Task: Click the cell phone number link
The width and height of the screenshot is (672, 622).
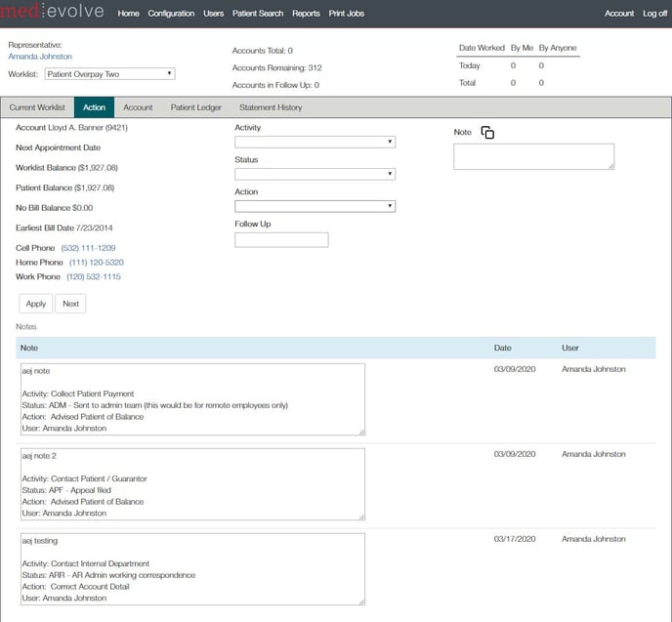Action: (x=88, y=248)
